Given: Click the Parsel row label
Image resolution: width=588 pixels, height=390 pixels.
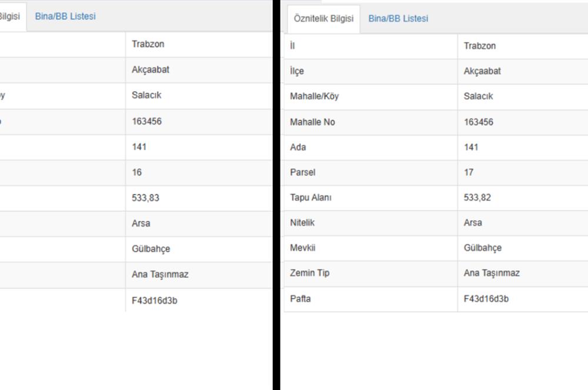Looking at the screenshot, I should coord(303,173).
